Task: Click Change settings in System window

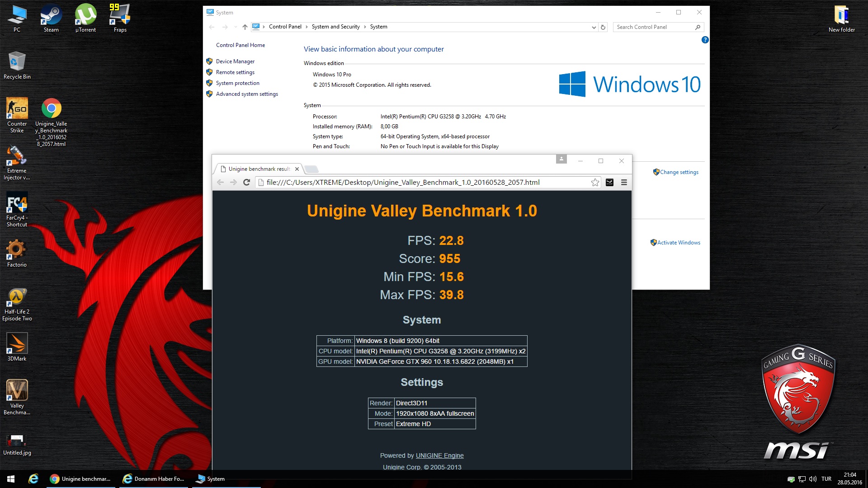Action: click(679, 172)
